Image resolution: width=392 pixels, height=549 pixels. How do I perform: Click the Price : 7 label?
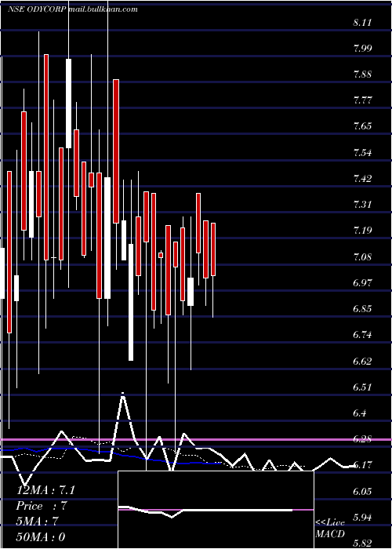42,506
